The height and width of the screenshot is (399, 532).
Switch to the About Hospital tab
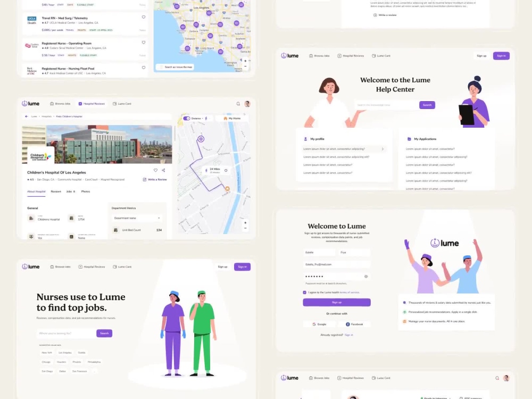(36, 192)
